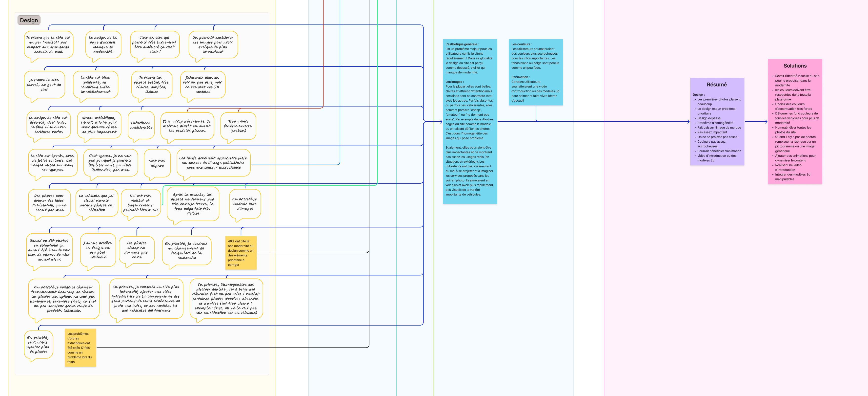Click the "les photos cheap ne donnent pas envie" bubble
The height and width of the screenshot is (396, 868).
(137, 250)
